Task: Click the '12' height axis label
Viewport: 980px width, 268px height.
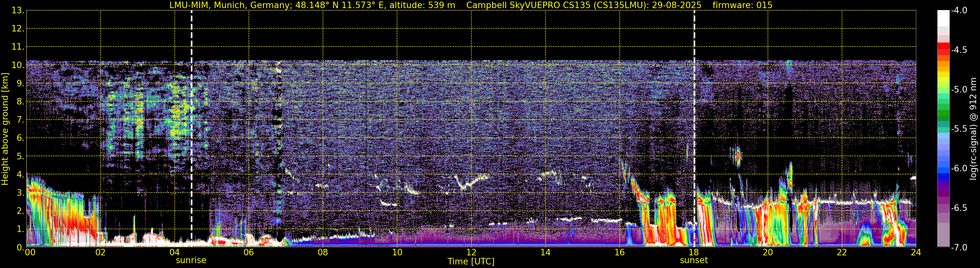Action: tap(17, 29)
